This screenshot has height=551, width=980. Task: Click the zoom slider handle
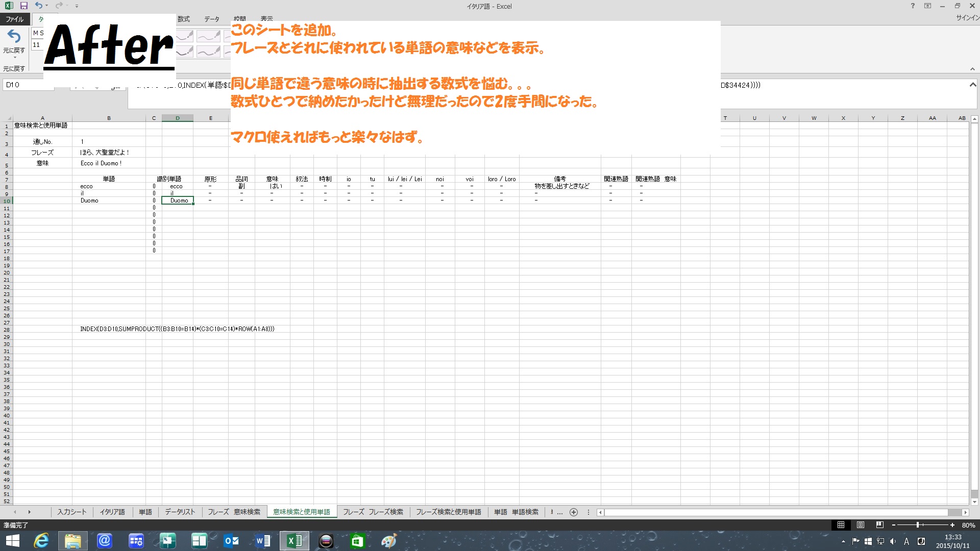(918, 525)
